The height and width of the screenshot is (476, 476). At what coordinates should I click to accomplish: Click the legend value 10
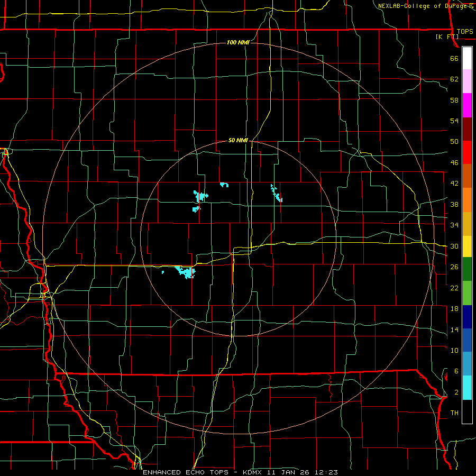[454, 350]
